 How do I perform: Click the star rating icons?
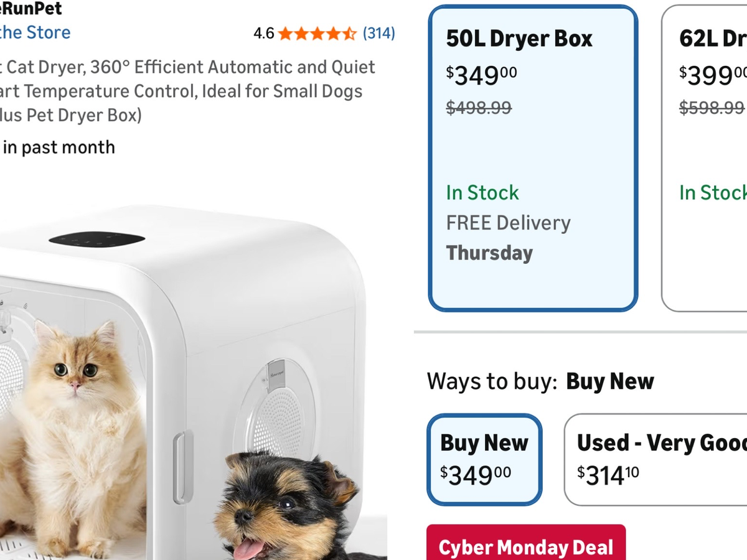[317, 33]
